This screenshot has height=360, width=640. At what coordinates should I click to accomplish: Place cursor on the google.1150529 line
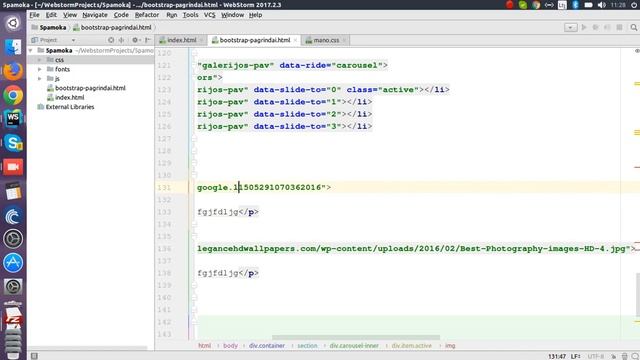pos(264,188)
